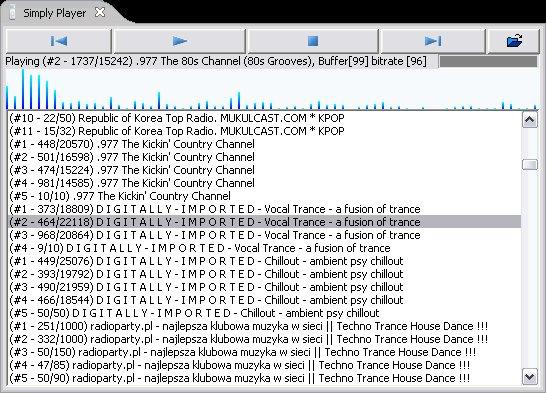Select #4 - 9/10 Vocal Trance entry
The height and width of the screenshot is (393, 546).
(x=264, y=248)
